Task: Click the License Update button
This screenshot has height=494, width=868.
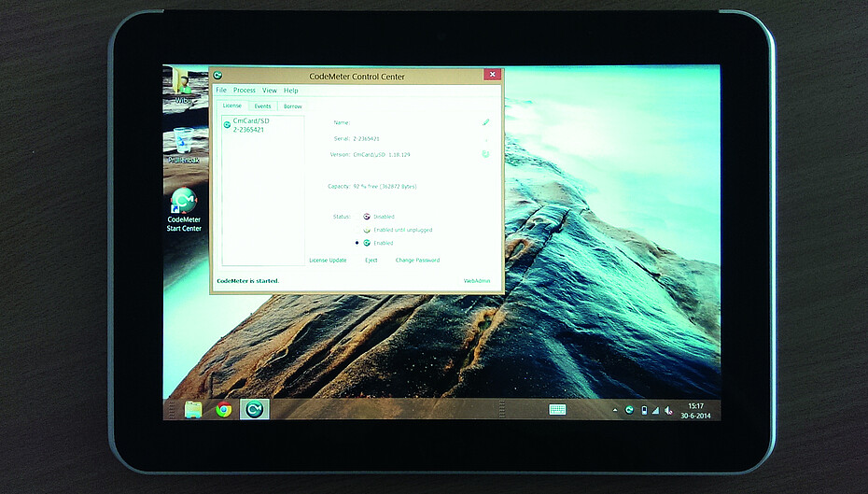Action: pyautogui.click(x=328, y=261)
